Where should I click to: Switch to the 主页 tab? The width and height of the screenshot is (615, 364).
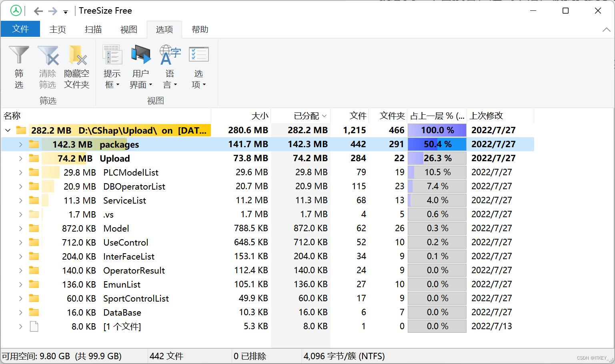58,29
